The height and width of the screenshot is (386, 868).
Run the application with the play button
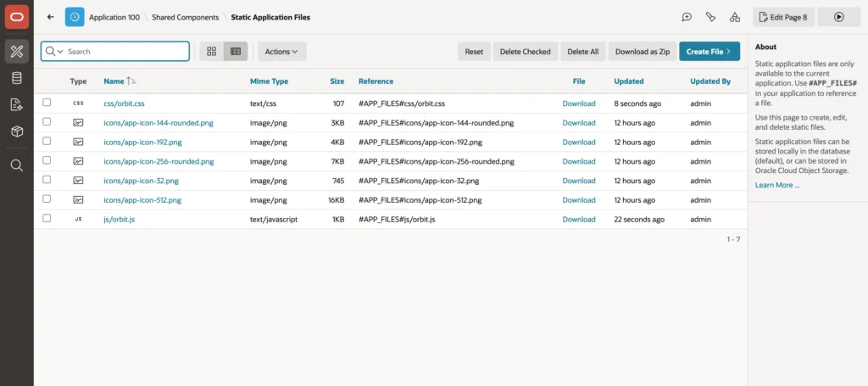(x=838, y=17)
